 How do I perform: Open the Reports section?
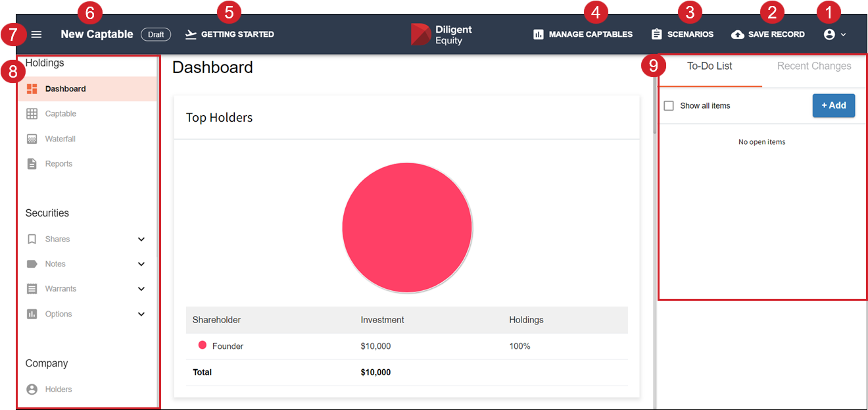tap(32, 163)
